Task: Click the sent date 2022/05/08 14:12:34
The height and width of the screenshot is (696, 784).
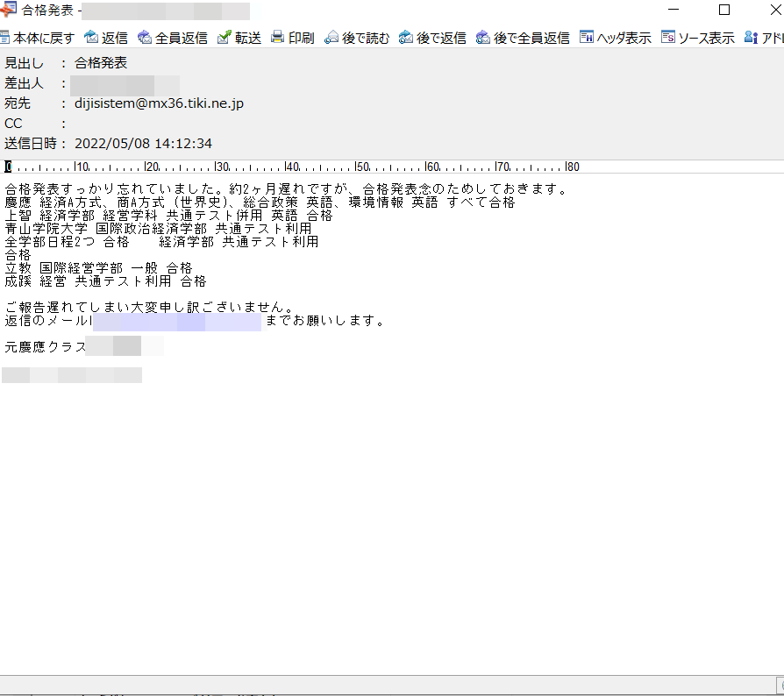Action: pyautogui.click(x=143, y=144)
